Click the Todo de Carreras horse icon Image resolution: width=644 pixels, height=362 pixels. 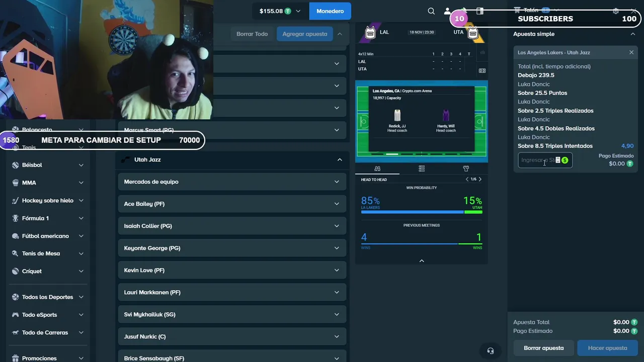point(16,332)
